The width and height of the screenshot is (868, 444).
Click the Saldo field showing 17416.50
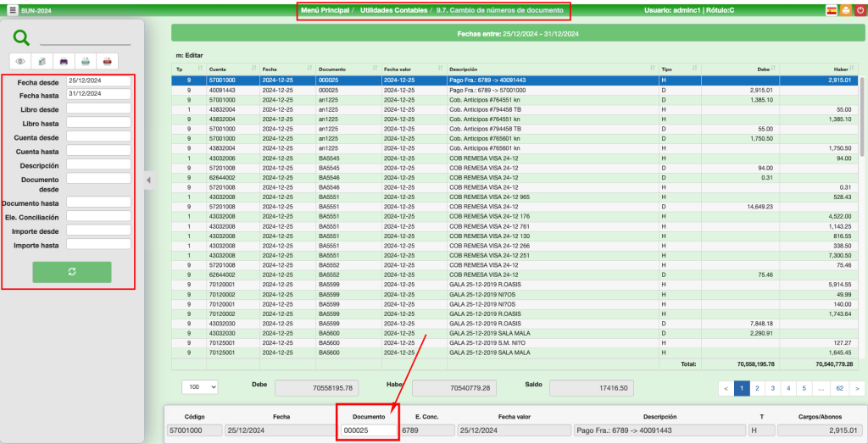(x=591, y=388)
